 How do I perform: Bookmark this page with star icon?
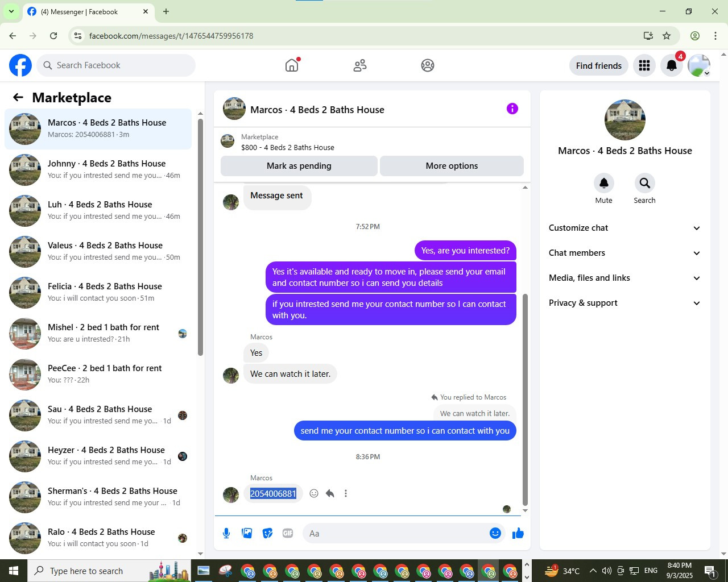(x=667, y=36)
